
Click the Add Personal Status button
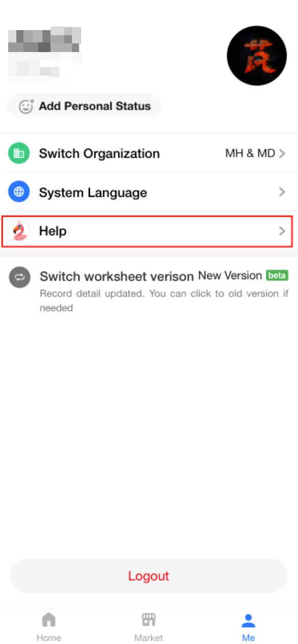(x=84, y=106)
